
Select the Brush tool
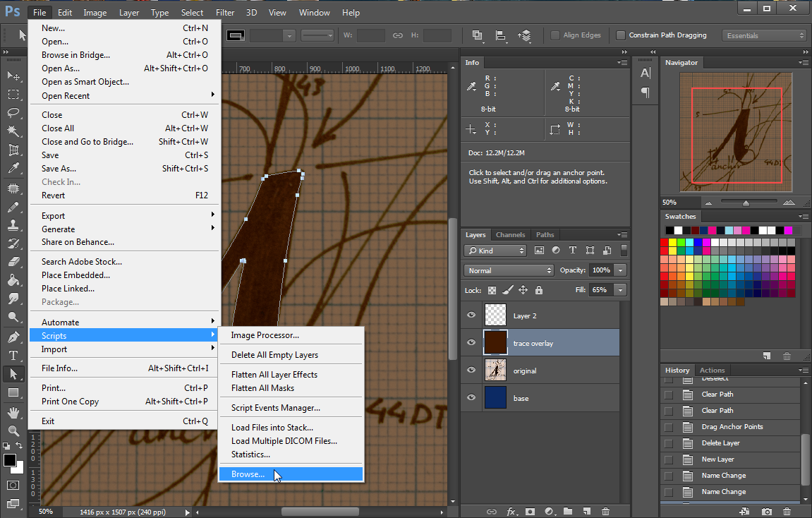click(13, 207)
